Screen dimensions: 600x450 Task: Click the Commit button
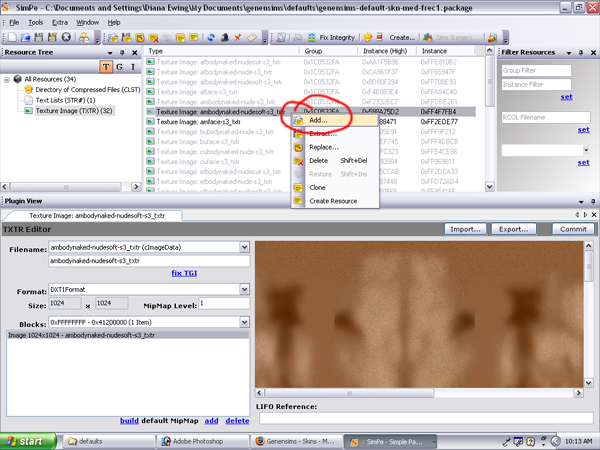(573, 229)
